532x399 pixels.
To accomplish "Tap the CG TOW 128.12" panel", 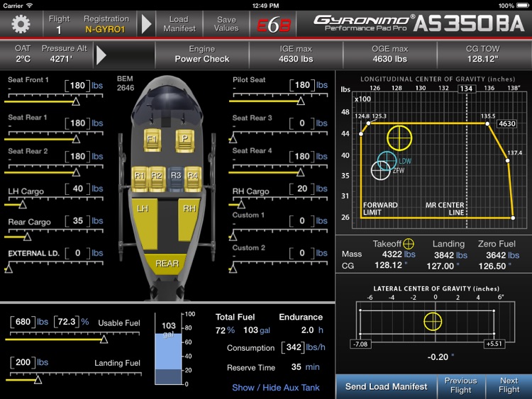I will tap(483, 55).
